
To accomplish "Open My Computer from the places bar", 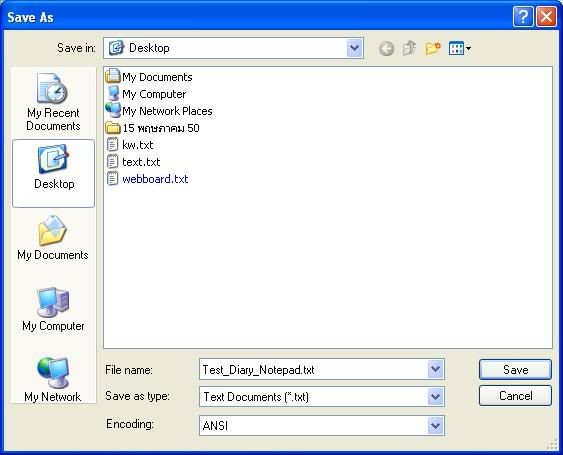I will [53, 309].
